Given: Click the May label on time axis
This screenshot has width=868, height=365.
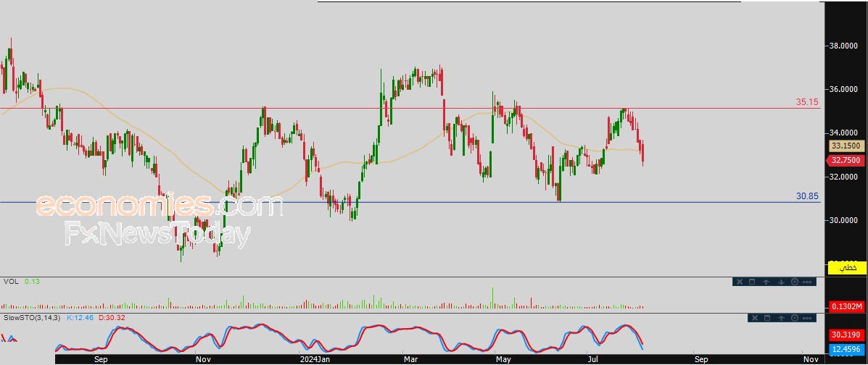Looking at the screenshot, I should (x=503, y=359).
